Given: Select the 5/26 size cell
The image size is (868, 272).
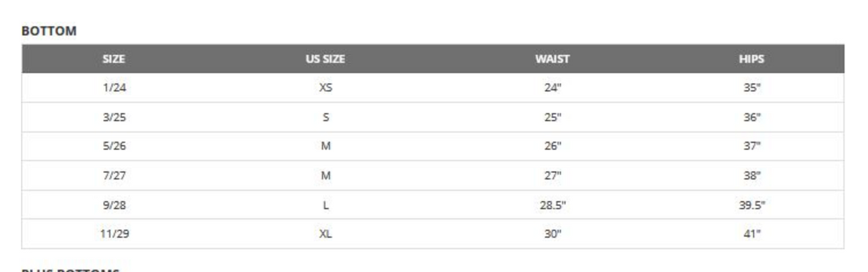Looking at the screenshot, I should point(115,146).
